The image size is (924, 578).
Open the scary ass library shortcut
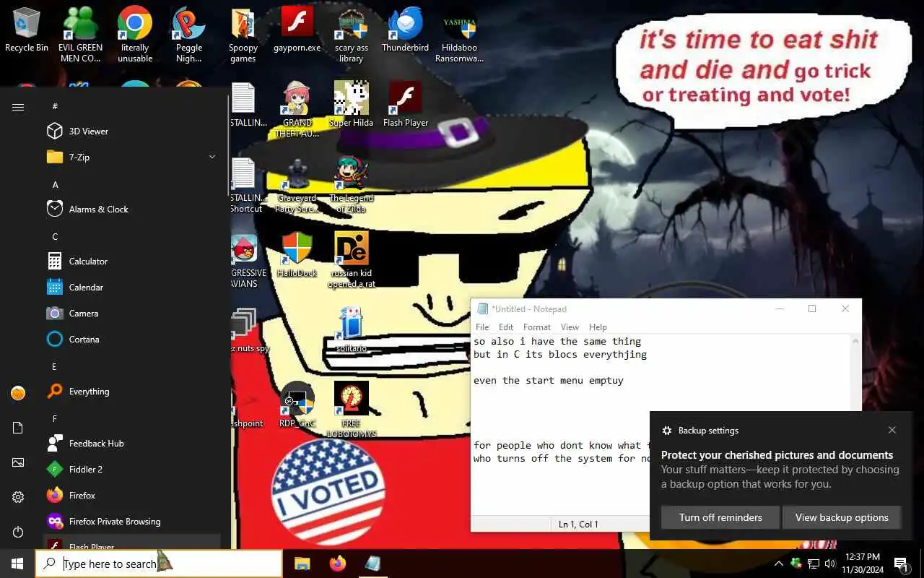point(352,35)
